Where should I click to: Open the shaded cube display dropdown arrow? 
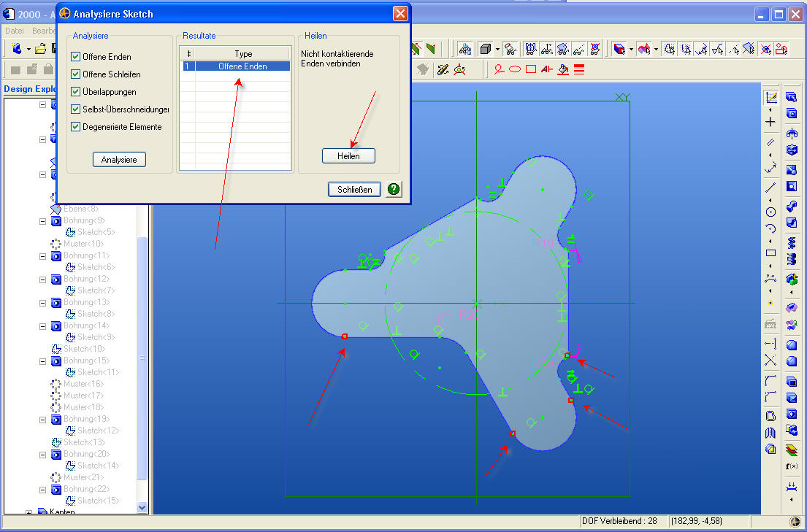coord(497,50)
